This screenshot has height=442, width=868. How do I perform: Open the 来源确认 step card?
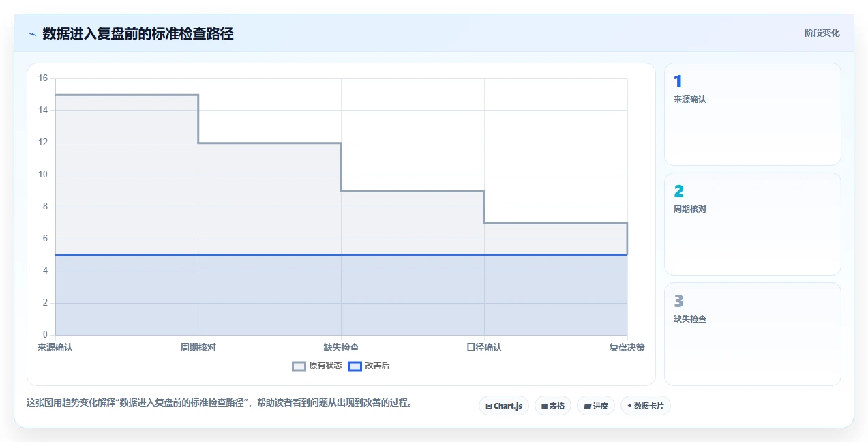(x=753, y=115)
